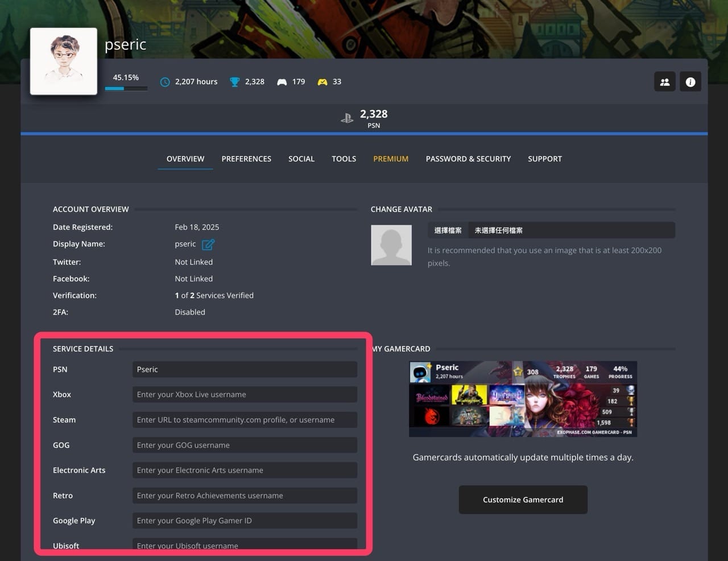Click the Account Overview heading
Image resolution: width=728 pixels, height=561 pixels.
[91, 209]
